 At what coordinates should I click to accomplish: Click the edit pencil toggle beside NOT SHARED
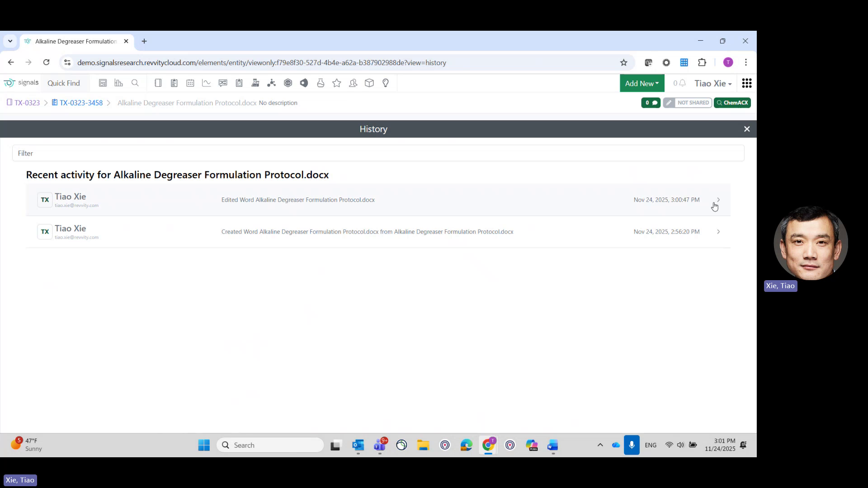point(669,103)
